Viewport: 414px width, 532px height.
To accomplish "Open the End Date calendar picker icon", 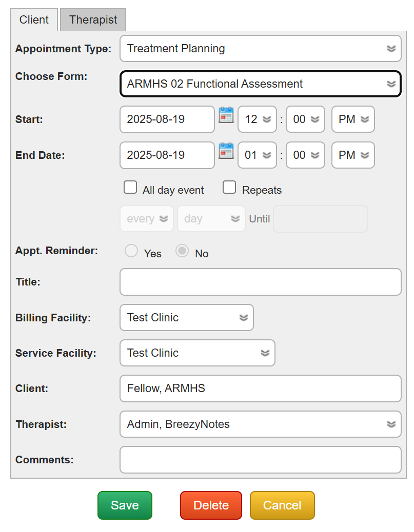I will click(226, 151).
